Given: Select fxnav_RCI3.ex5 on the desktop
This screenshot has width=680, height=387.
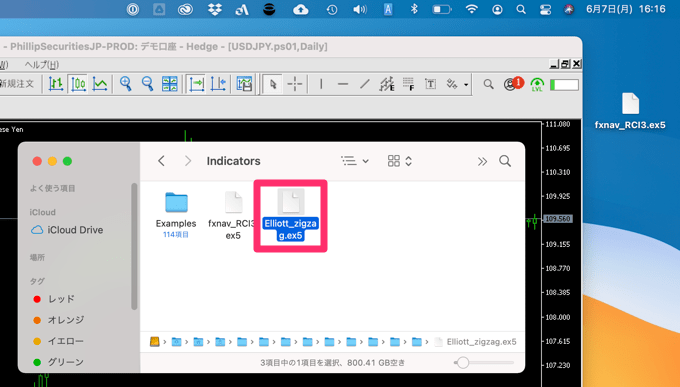Looking at the screenshot, I should point(630,112).
